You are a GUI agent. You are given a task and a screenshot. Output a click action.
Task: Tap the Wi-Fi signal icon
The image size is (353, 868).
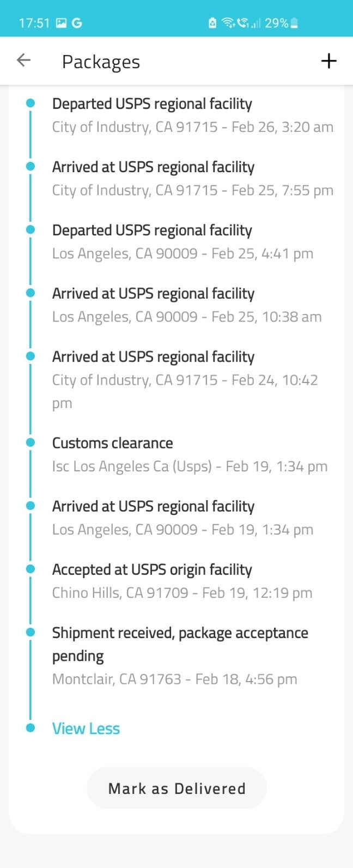(x=229, y=23)
